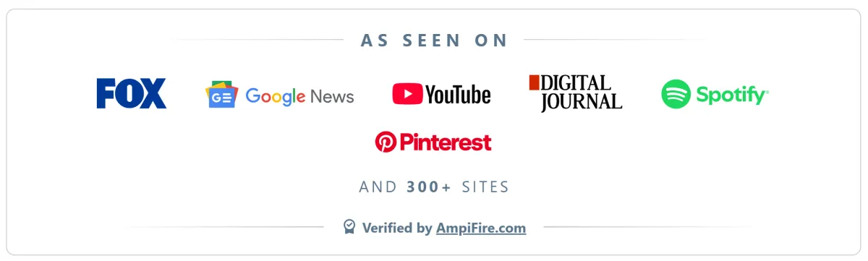Click the "Verified by" label text
The width and height of the screenshot is (868, 261).
397,228
